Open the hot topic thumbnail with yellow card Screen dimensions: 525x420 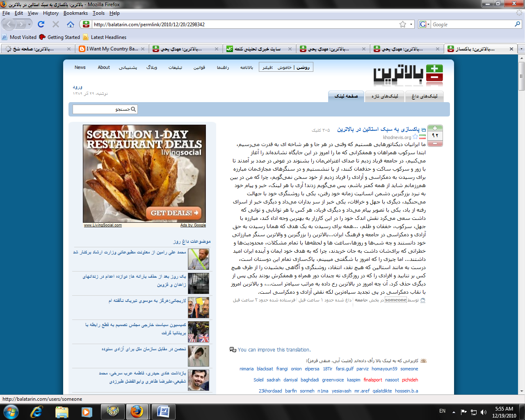199,308
